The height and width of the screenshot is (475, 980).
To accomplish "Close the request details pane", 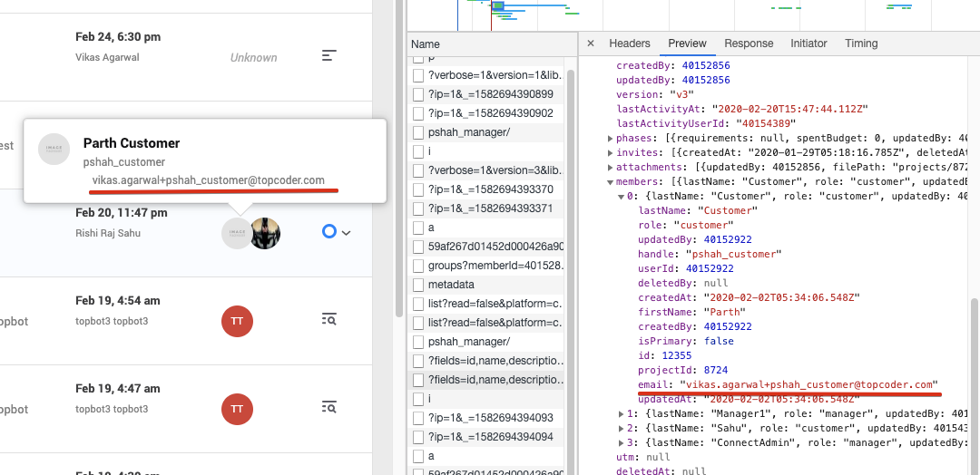I will click(x=591, y=44).
